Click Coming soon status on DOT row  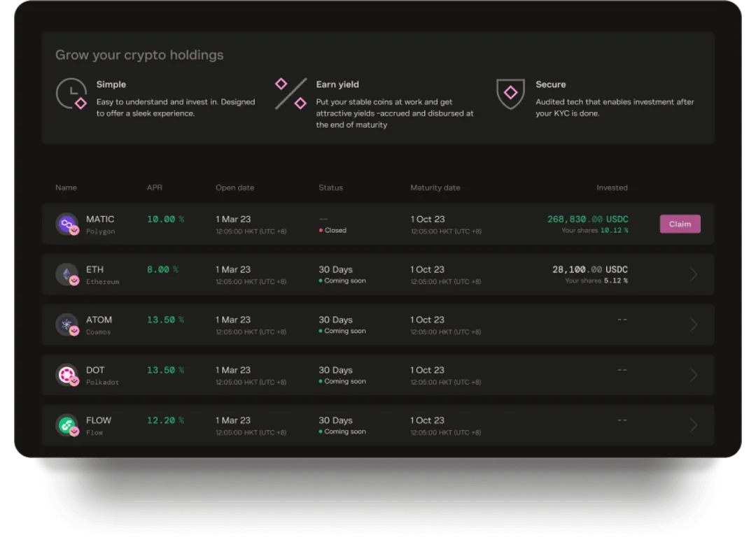click(x=342, y=381)
